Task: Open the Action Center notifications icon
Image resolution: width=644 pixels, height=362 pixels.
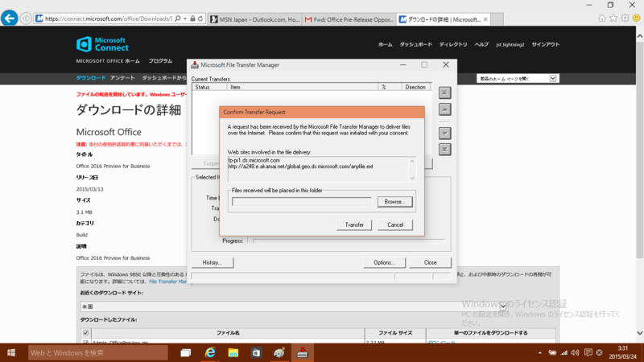Action: point(588,352)
